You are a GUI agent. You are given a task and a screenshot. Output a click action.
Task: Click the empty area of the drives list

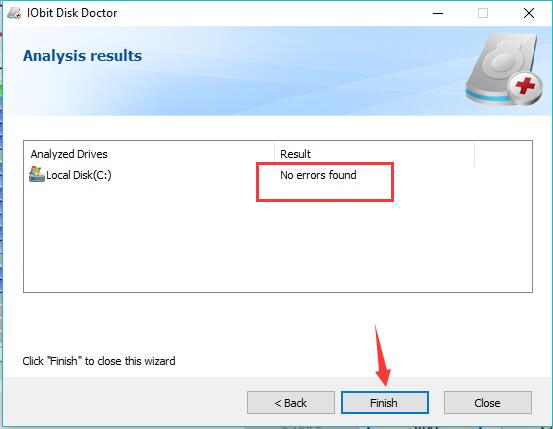[x=278, y=243]
